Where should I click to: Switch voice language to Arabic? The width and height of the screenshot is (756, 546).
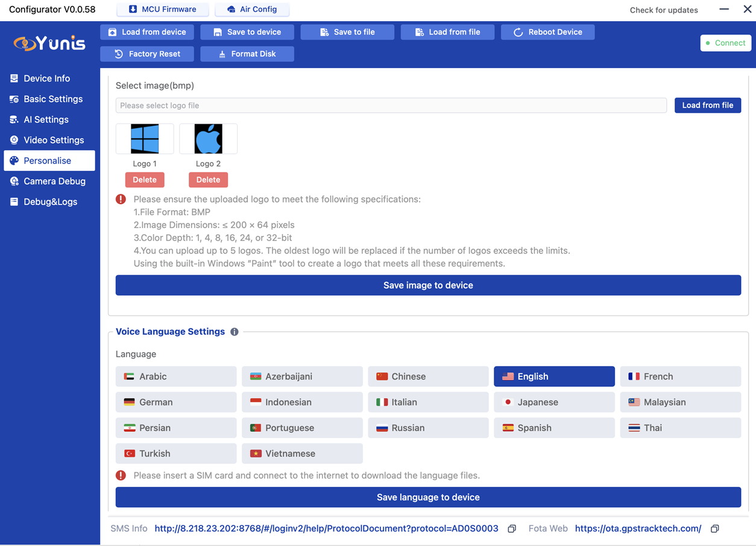point(176,376)
